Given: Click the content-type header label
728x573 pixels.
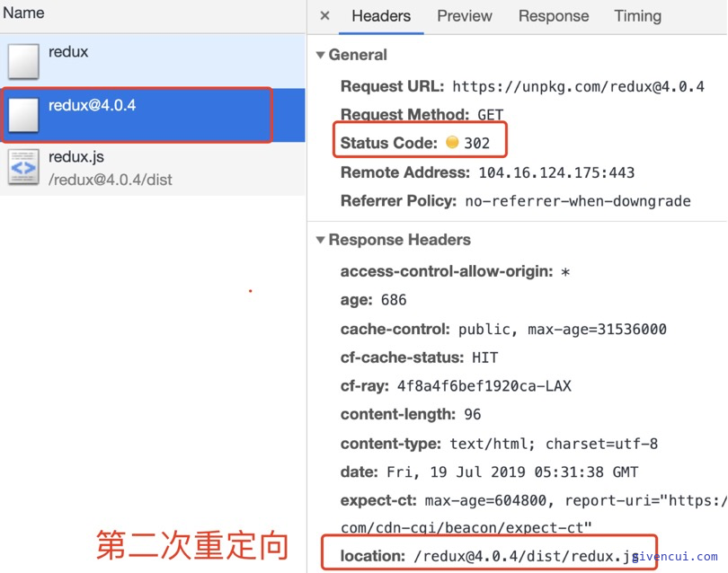Looking at the screenshot, I should (390, 444).
